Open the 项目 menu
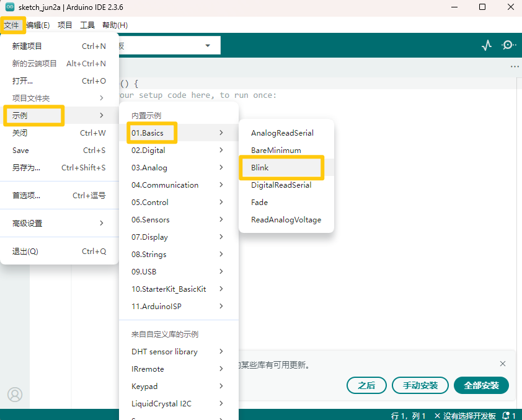522x420 pixels. tap(64, 25)
